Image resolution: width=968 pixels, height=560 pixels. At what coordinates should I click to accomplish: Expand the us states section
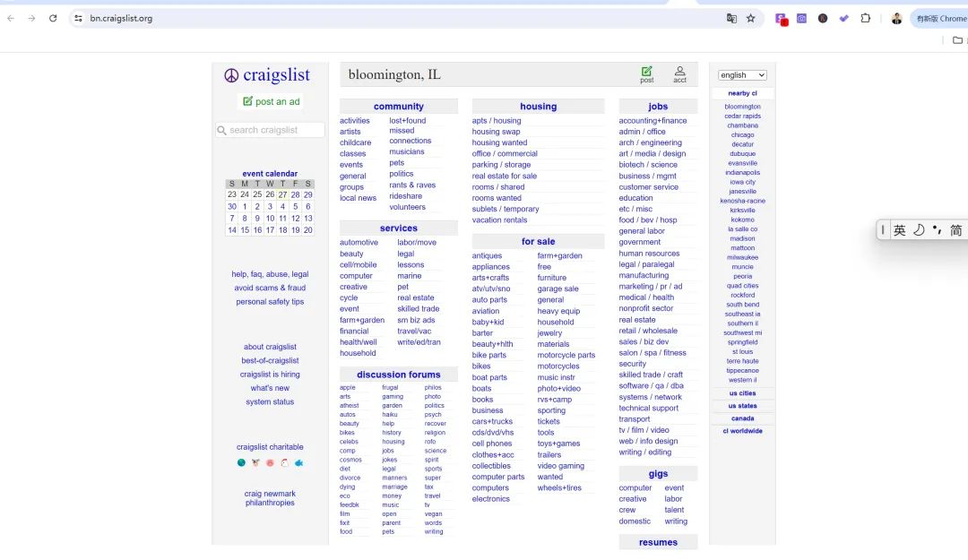742,406
